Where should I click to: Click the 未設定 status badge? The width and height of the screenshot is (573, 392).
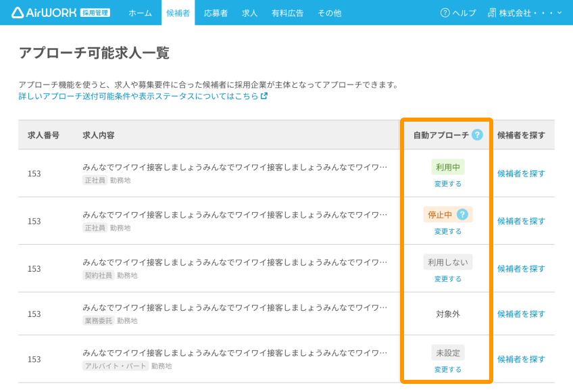[447, 353]
